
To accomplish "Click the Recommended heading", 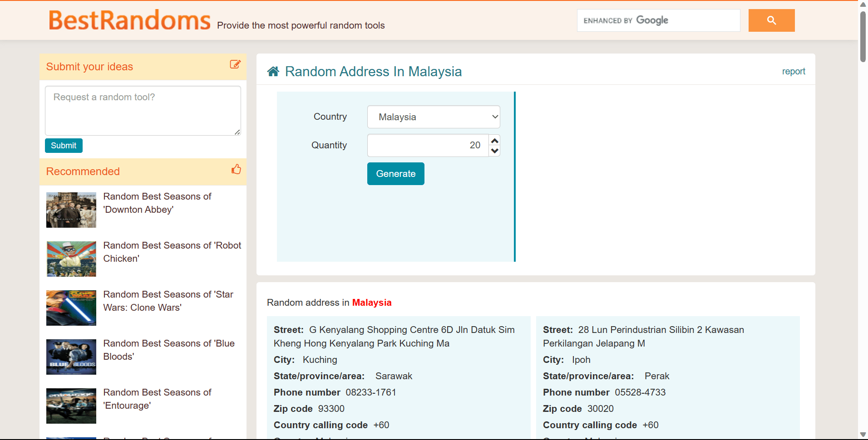I will point(83,171).
